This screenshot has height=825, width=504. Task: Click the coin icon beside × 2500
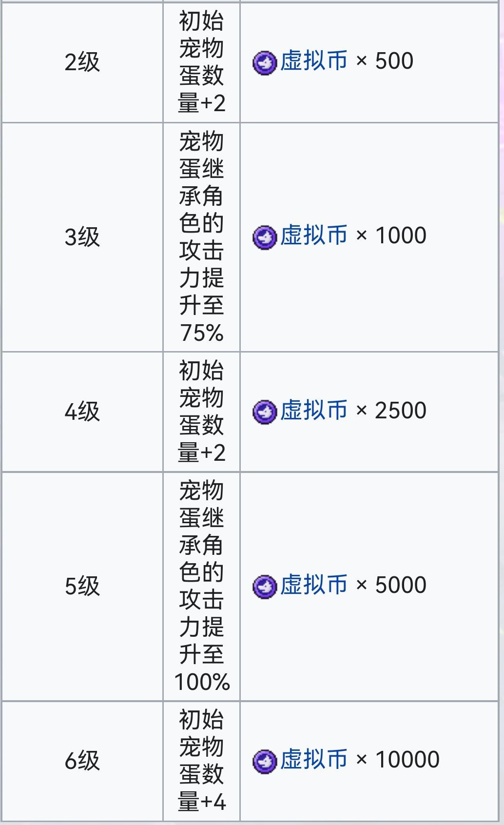pos(265,412)
